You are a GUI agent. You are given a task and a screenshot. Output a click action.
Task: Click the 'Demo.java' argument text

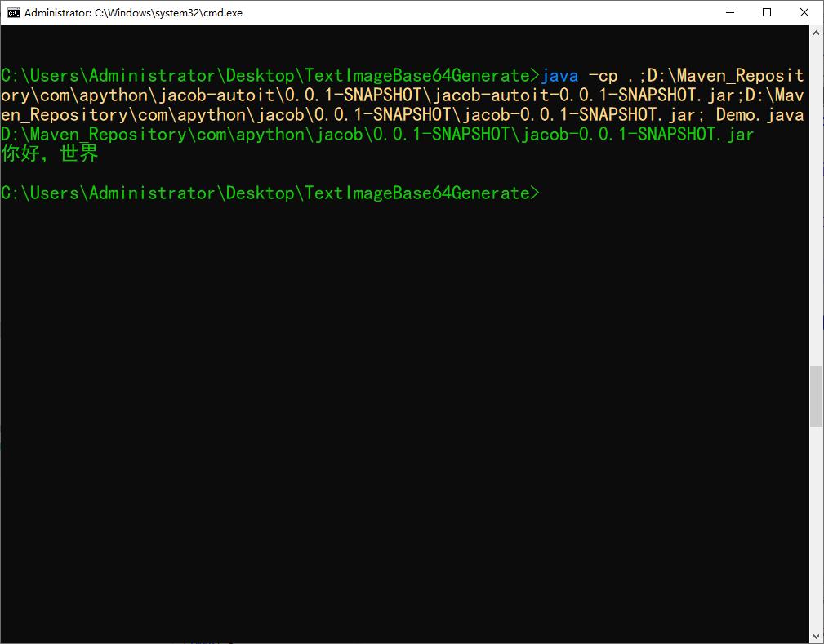[x=759, y=114]
